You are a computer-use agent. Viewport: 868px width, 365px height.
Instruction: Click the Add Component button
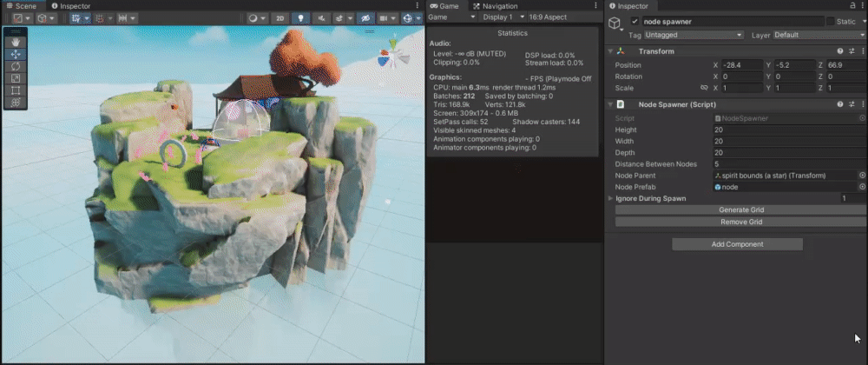point(737,244)
